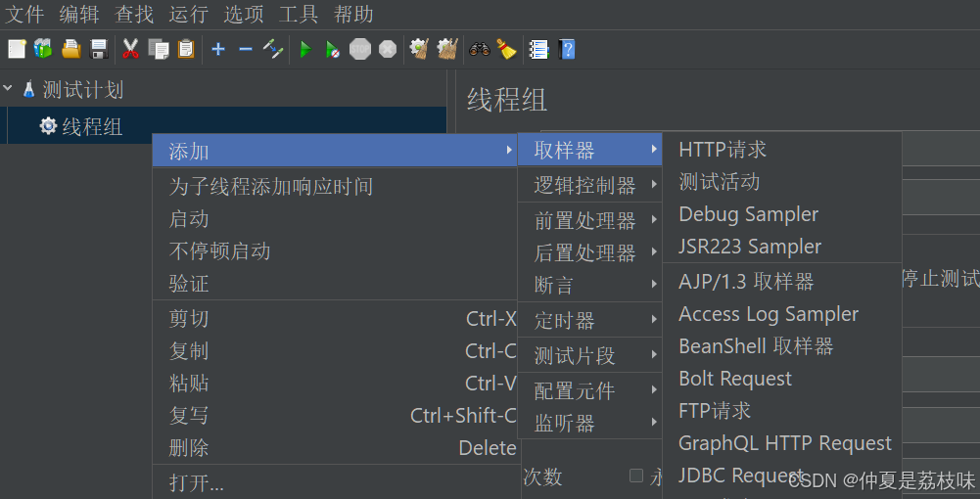The width and height of the screenshot is (980, 499).
Task: Click the Collapse All minus icon
Action: click(x=246, y=49)
